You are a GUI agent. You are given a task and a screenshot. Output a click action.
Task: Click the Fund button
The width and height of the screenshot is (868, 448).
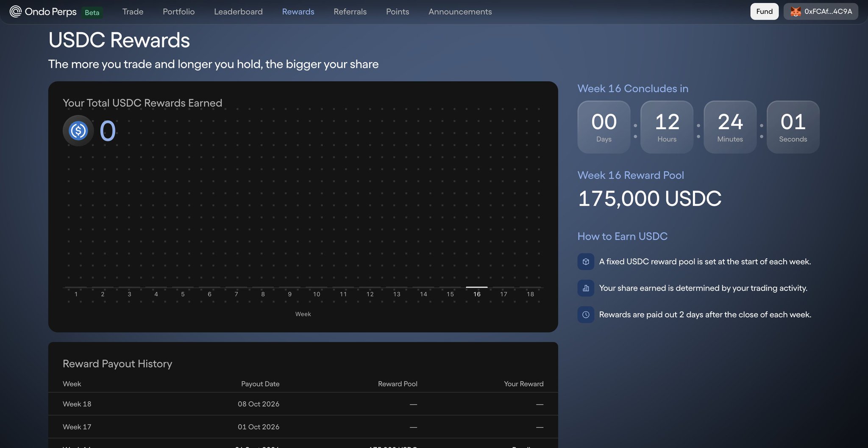(x=765, y=11)
